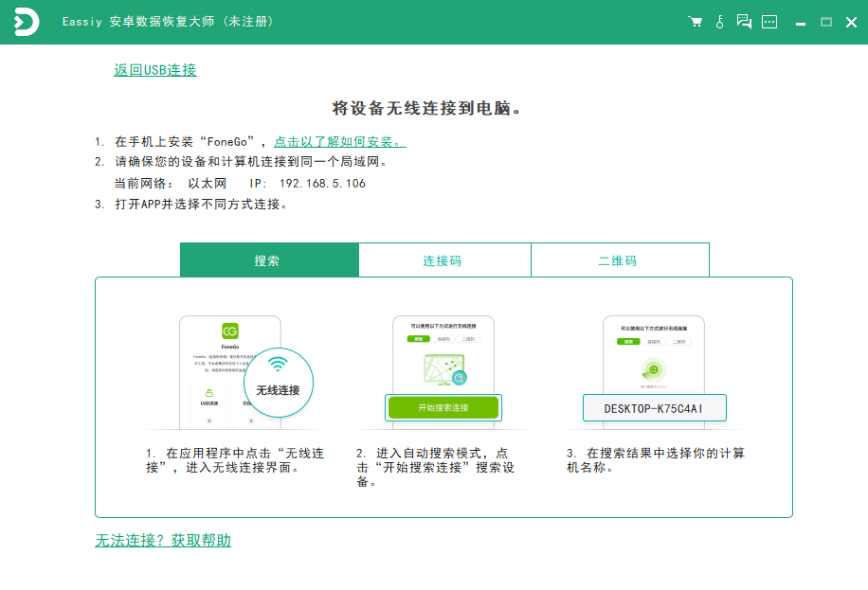The width and height of the screenshot is (868, 590).
Task: Switch to the 连接码 tab
Action: [443, 260]
